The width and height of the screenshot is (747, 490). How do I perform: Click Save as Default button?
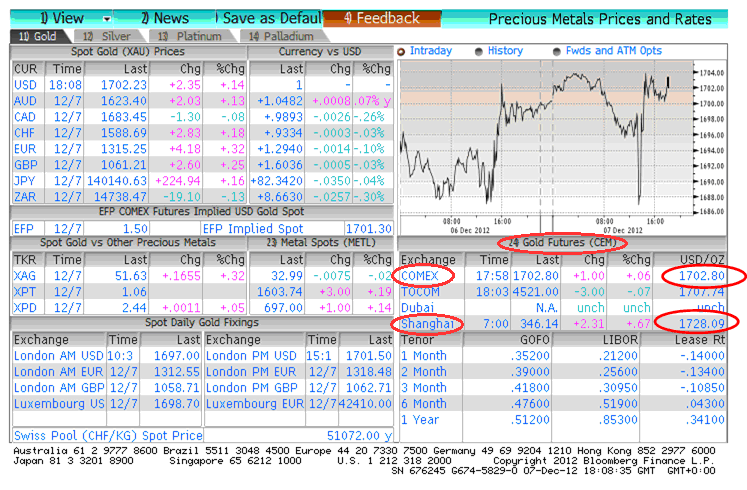270,19
